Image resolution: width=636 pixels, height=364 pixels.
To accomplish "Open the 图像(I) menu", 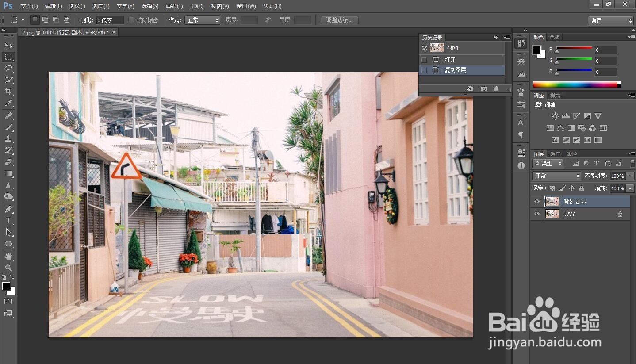I will [77, 6].
